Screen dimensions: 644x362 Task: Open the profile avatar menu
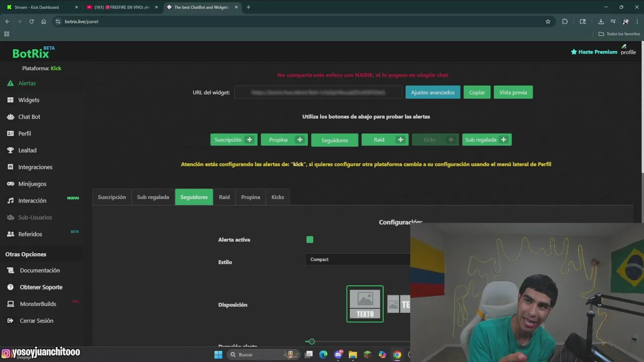pos(628,49)
